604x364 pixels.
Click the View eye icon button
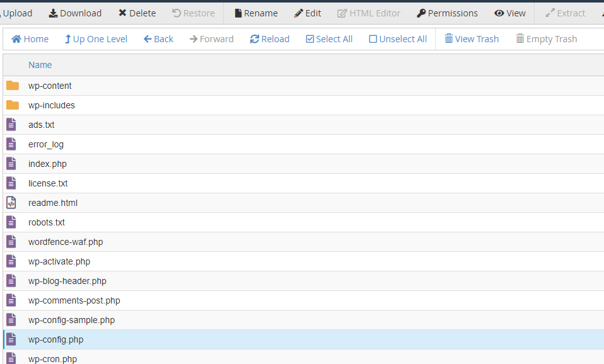pyautogui.click(x=509, y=13)
